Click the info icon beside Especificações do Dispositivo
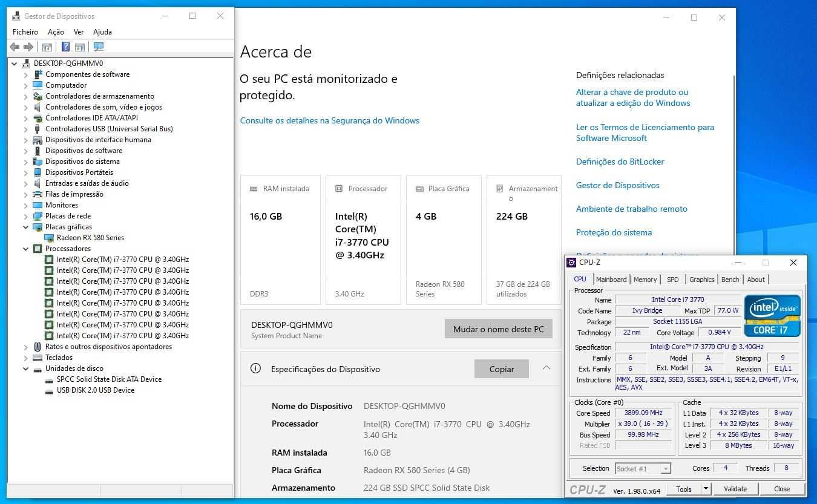Image resolution: width=817 pixels, height=504 pixels. 255,368
